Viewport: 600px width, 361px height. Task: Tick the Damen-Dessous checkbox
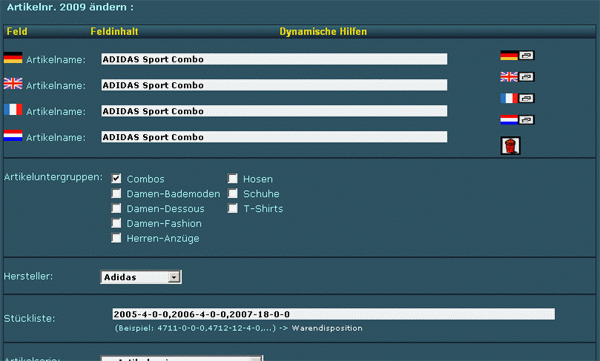tap(116, 208)
